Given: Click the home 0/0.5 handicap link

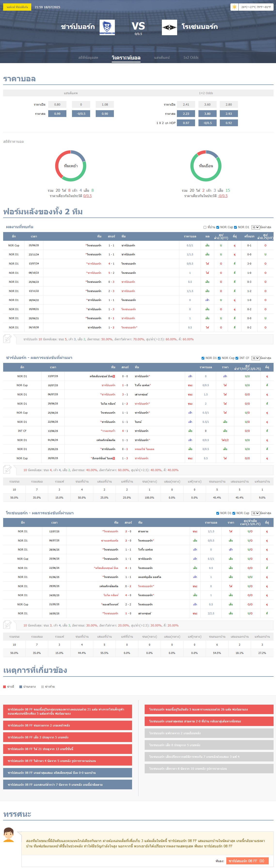Looking at the screenshot, I should click(87, 196).
